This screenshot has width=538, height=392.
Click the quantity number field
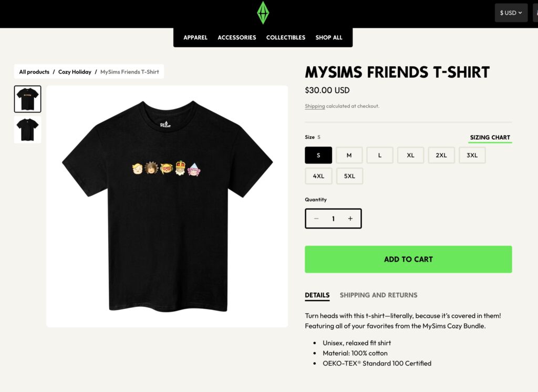(x=333, y=219)
